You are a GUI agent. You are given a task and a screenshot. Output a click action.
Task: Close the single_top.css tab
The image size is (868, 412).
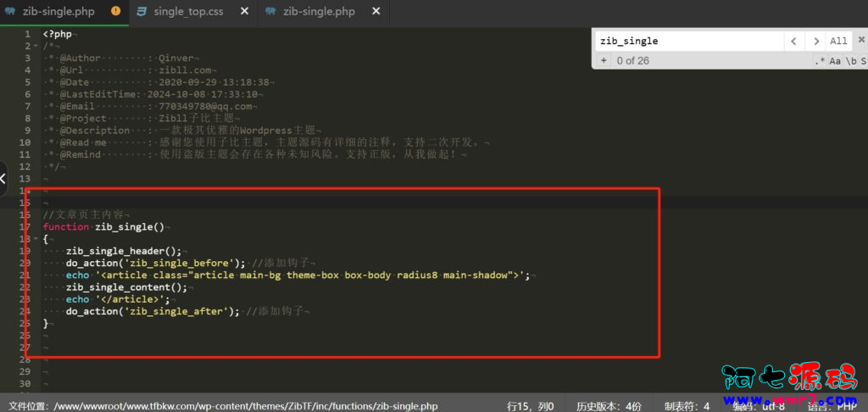coord(244,12)
